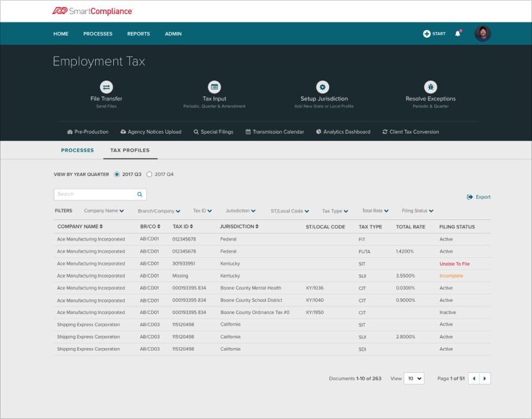
Task: Sort by Jurisdiction column arrows
Action: pos(257,226)
